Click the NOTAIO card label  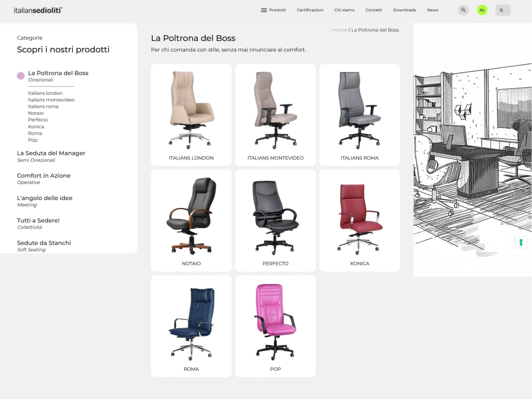(x=191, y=263)
